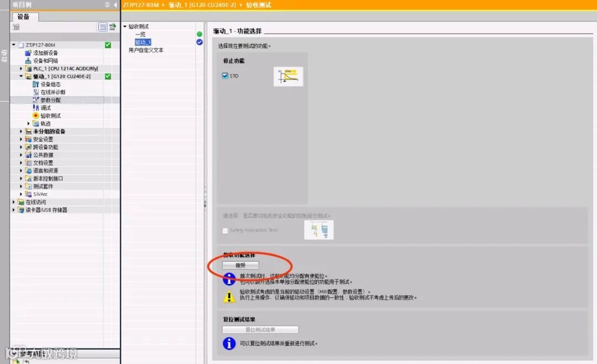This screenshot has width=597, height=364.
Task: Click the 接受 accept button
Action: tap(240, 265)
